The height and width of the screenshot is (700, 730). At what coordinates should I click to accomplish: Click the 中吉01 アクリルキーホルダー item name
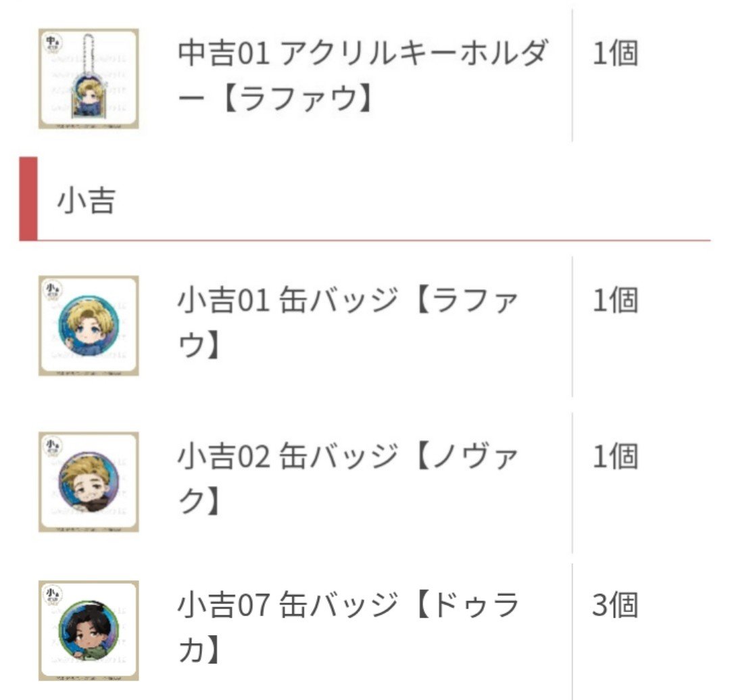coord(363,76)
